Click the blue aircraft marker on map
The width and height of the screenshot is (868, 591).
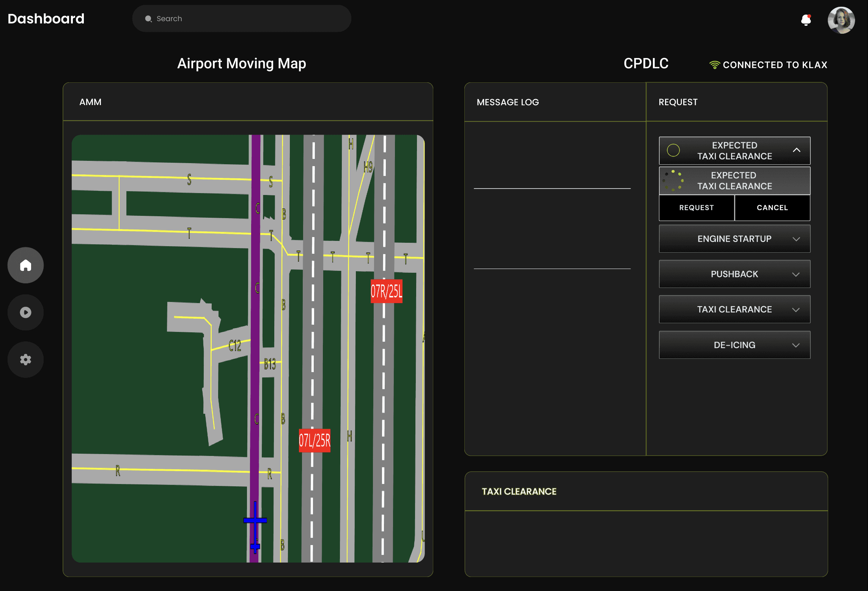[x=255, y=520]
